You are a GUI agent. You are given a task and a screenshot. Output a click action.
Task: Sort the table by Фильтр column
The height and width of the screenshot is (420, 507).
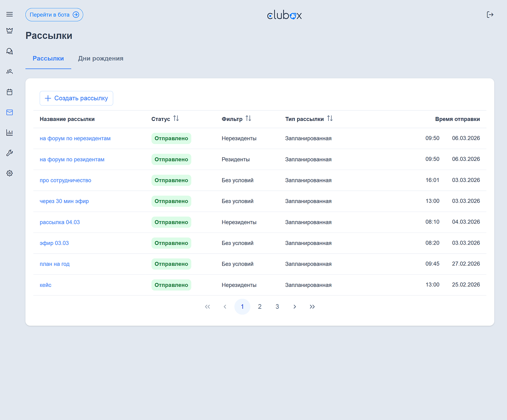tap(248, 118)
